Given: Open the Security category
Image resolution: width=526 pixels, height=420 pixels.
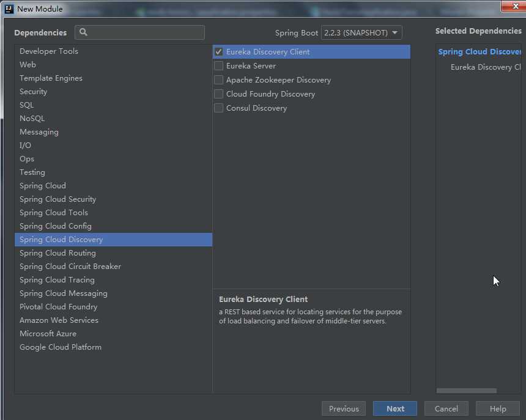Looking at the screenshot, I should (x=113, y=92).
